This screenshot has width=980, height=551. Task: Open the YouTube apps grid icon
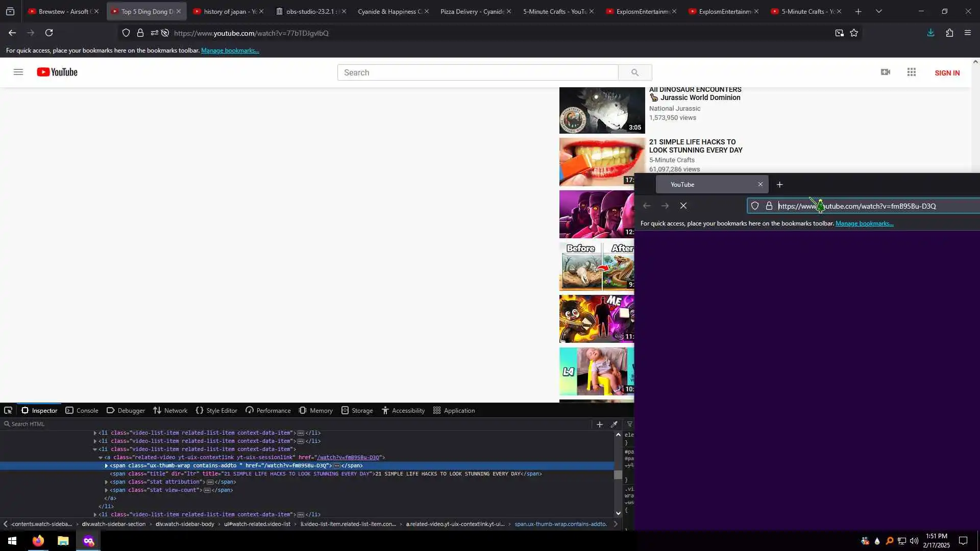911,72
